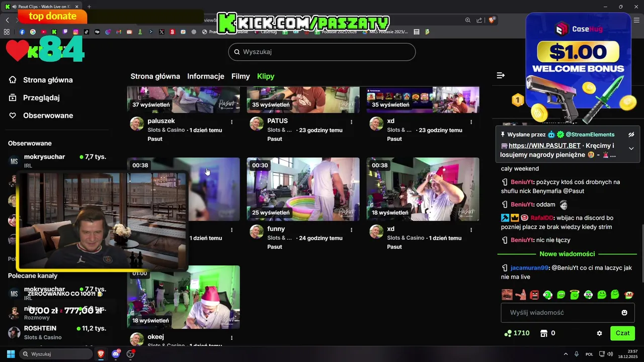Open the channel points shop icon

544,333
